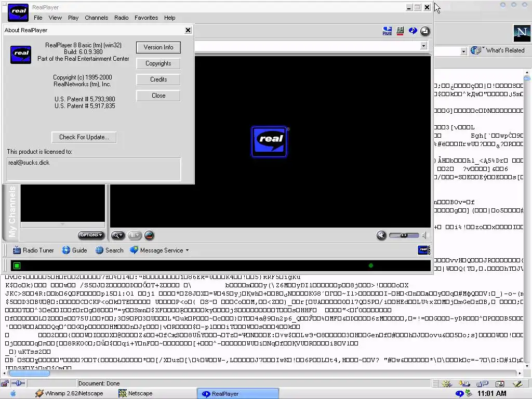Open the zoom magnifier dropdown

(x=118, y=235)
